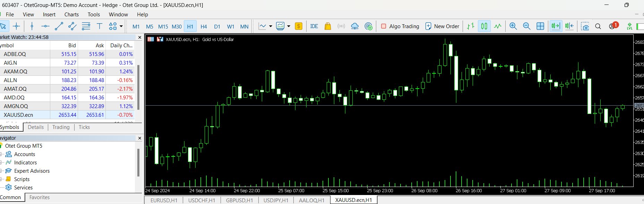Open the shapes objects dropdown arrow
The height and width of the screenshot is (204, 644).
121,26
